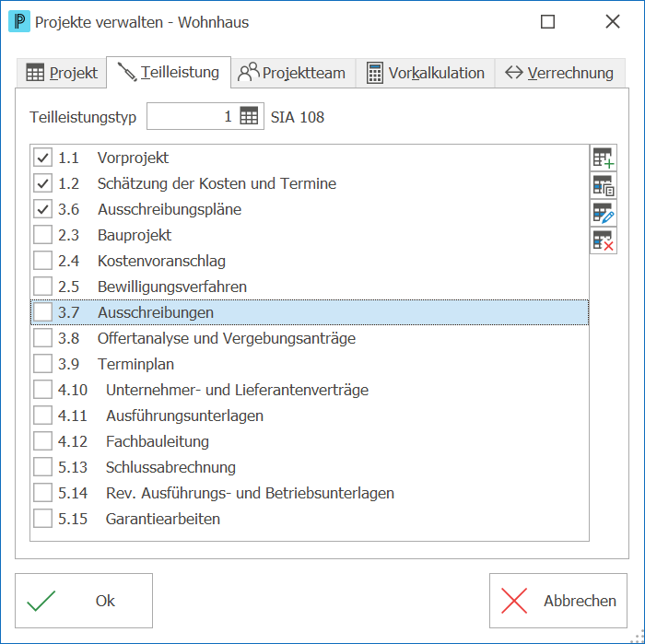Maximize the Projekte verwalten window
Image resolution: width=645 pixels, height=644 pixels.
pyautogui.click(x=547, y=22)
